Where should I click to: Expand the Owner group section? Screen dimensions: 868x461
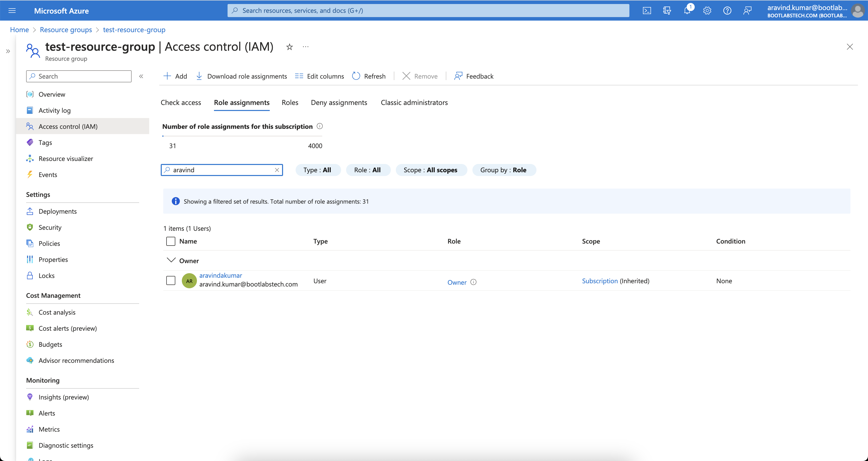click(x=171, y=261)
